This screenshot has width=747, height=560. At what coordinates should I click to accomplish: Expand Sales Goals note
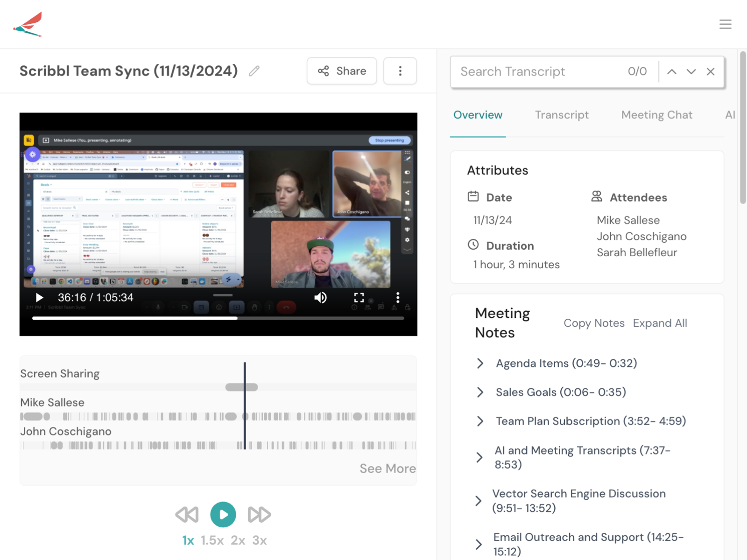480,392
